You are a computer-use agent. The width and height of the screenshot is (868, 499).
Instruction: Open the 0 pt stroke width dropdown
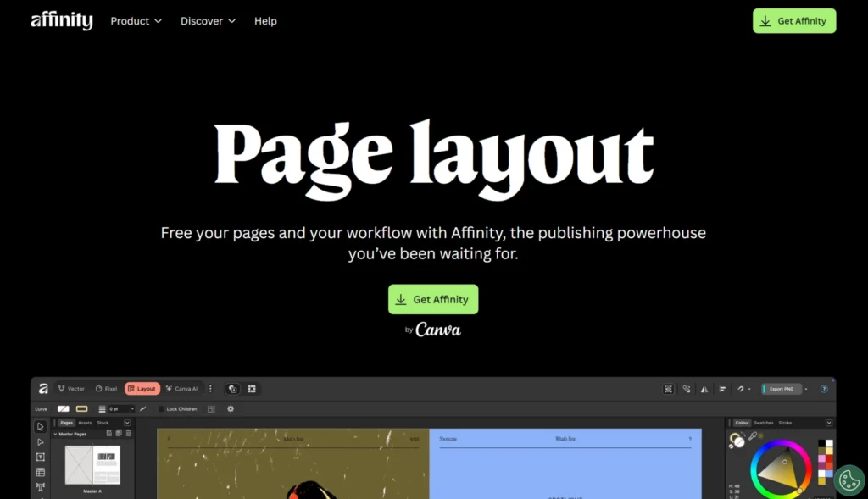pos(121,409)
